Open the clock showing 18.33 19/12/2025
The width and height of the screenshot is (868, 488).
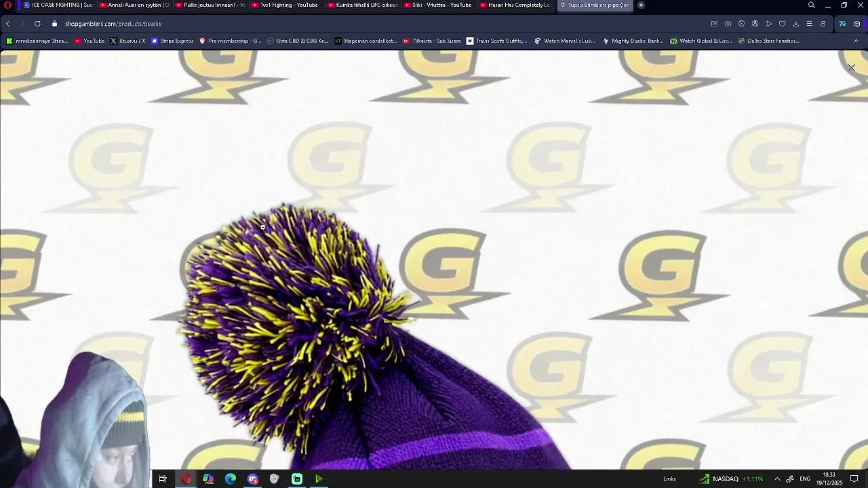coord(829,479)
